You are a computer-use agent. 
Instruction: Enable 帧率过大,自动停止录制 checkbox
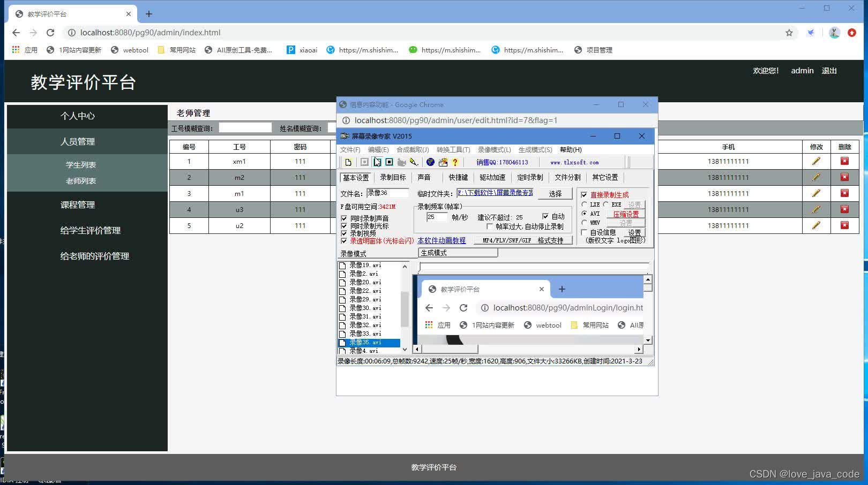(x=489, y=226)
